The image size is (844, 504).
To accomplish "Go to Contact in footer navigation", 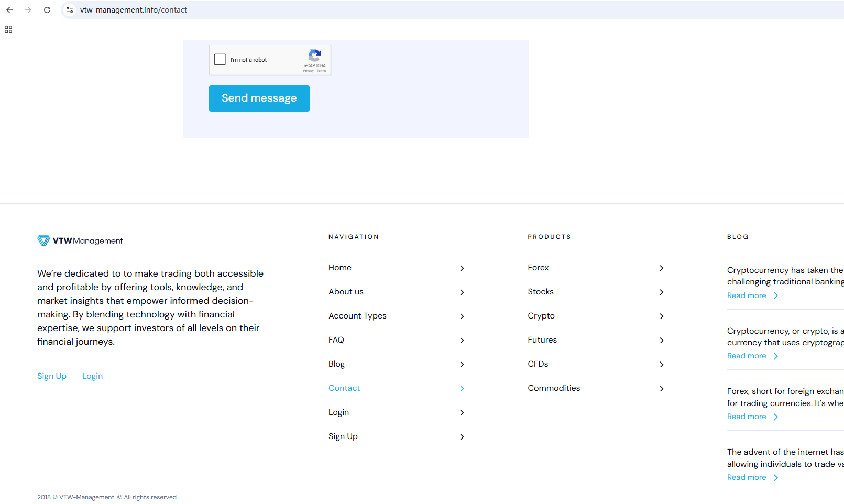I will click(344, 388).
